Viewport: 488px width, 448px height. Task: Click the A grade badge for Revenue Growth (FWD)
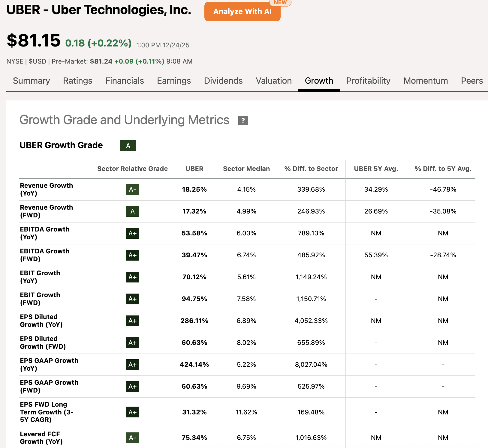[132, 211]
